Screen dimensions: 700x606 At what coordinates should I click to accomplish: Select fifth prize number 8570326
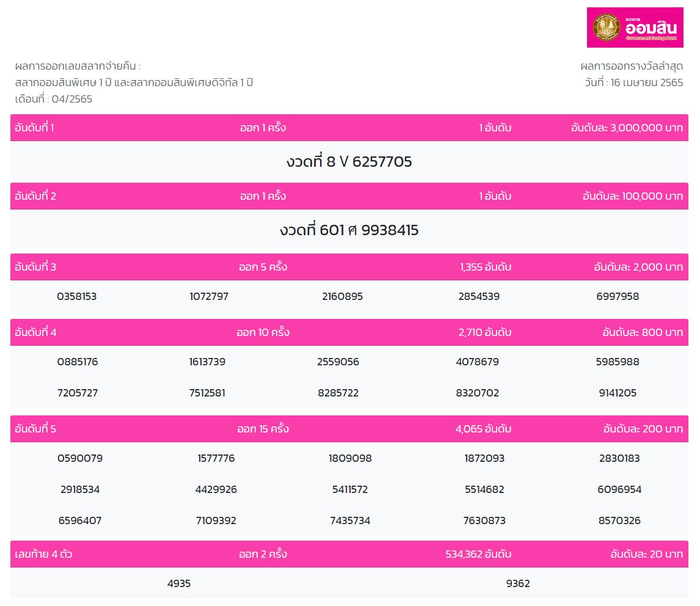click(619, 520)
